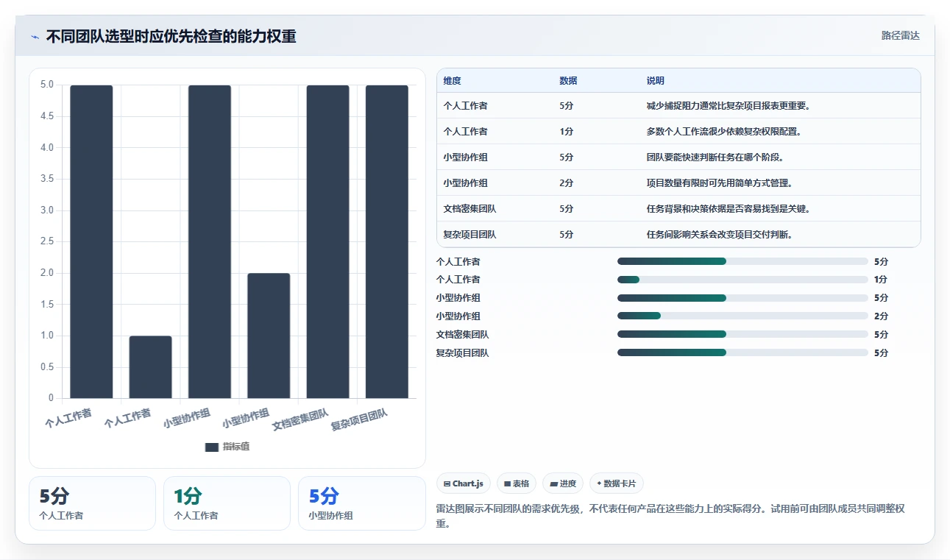
Task: Click the 文档密集团队 x-axis label
Action: coord(300,420)
